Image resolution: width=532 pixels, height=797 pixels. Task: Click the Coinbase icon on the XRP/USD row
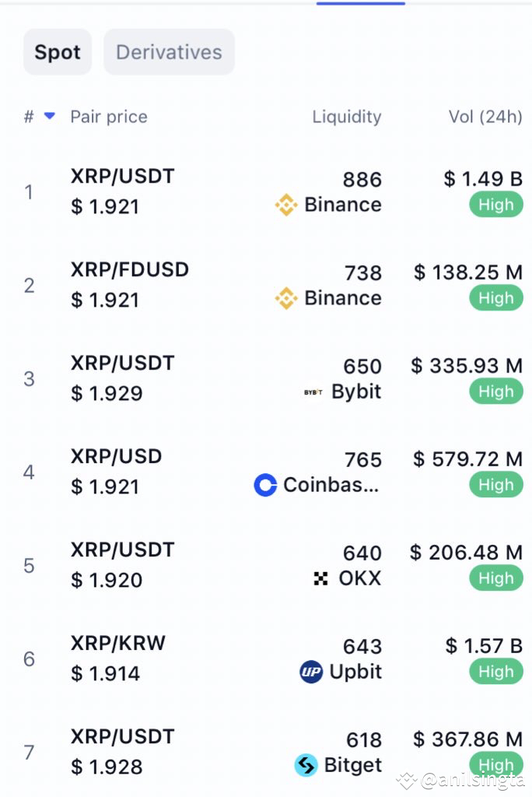[265, 485]
